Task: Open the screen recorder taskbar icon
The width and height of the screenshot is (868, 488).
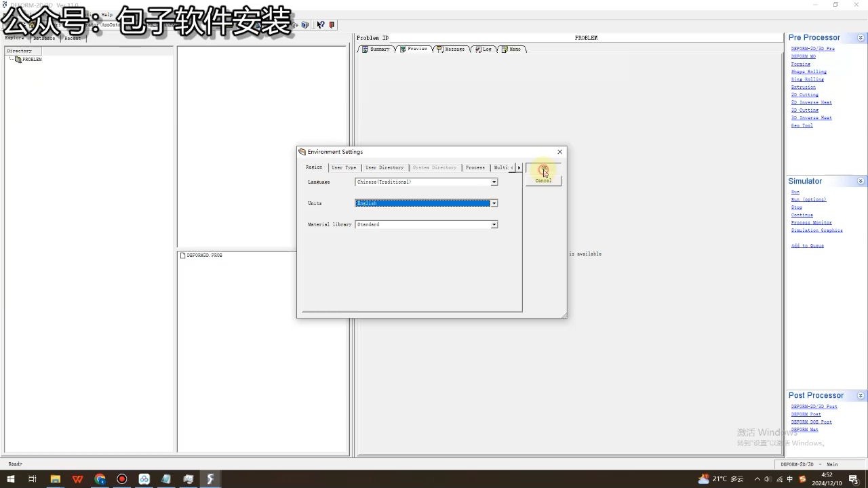Action: (x=122, y=479)
